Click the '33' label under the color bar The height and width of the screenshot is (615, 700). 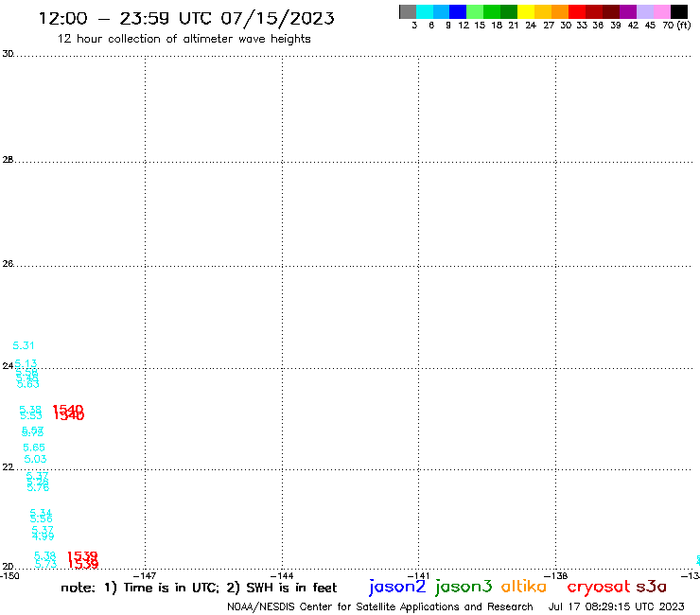581,26
